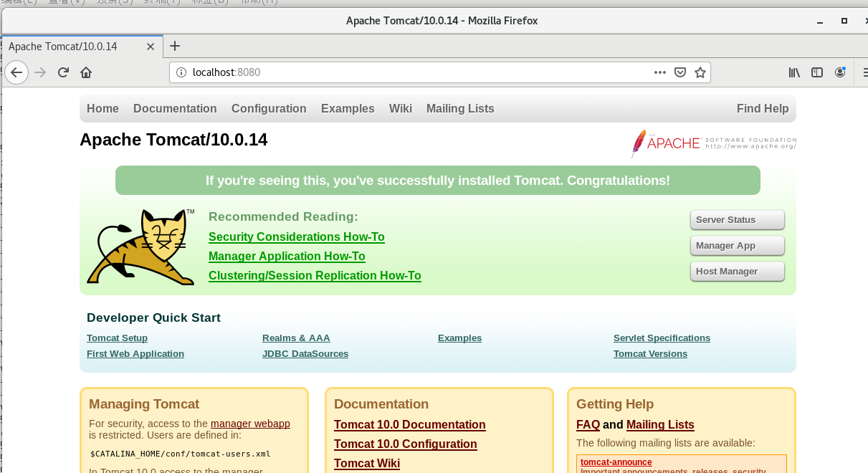Click the Host Manager button
Viewport: 868px width, 473px height.
737,272
